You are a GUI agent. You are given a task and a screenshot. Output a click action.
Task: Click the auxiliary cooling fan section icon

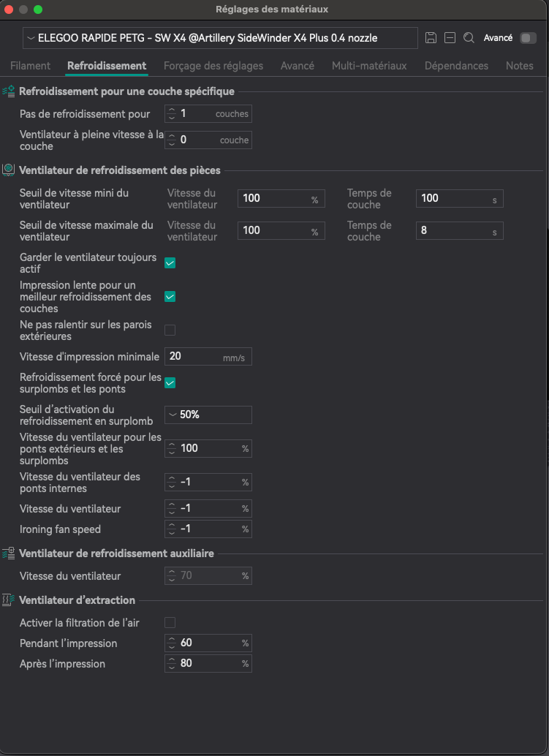coord(9,553)
